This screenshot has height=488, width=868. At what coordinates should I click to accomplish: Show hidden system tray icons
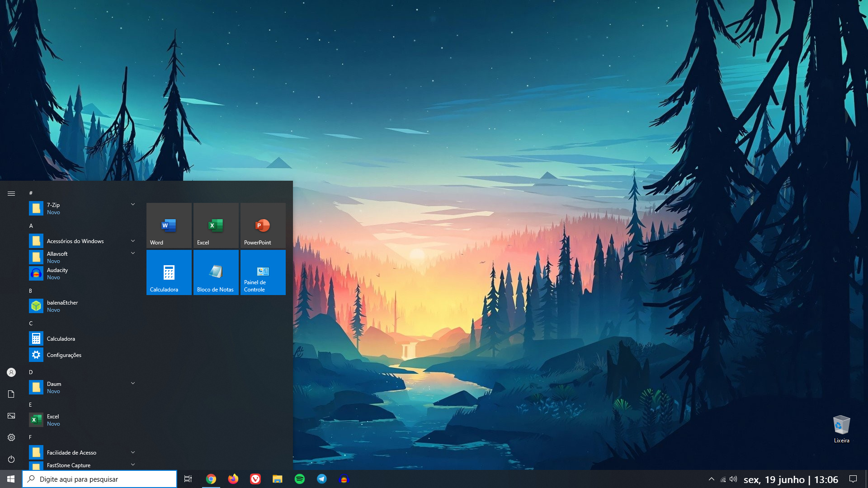click(711, 479)
